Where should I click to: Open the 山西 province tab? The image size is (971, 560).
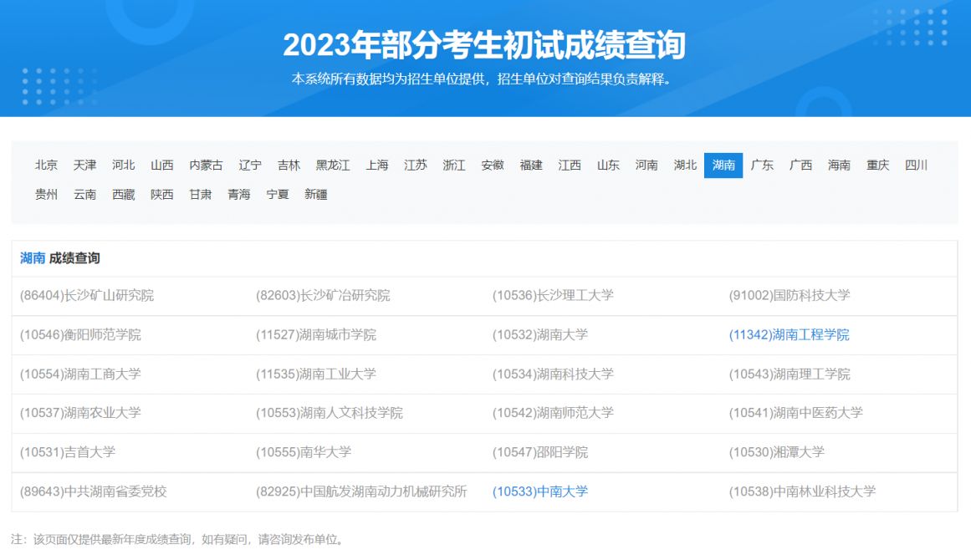162,165
